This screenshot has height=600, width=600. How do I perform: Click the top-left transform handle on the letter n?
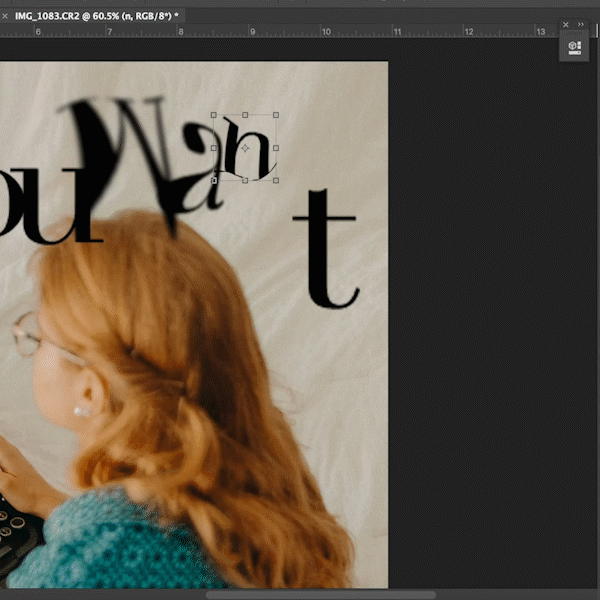coord(214,115)
